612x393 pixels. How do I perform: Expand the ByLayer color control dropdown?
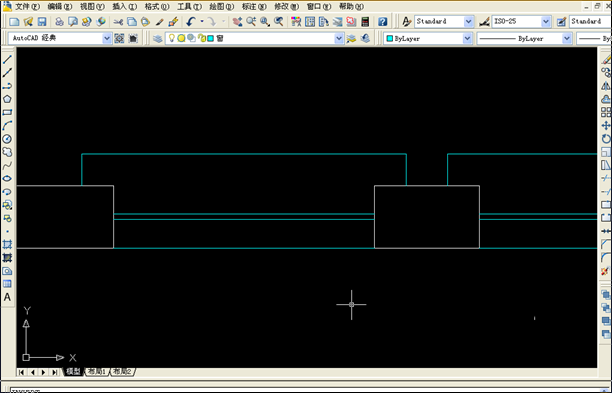tap(467, 38)
